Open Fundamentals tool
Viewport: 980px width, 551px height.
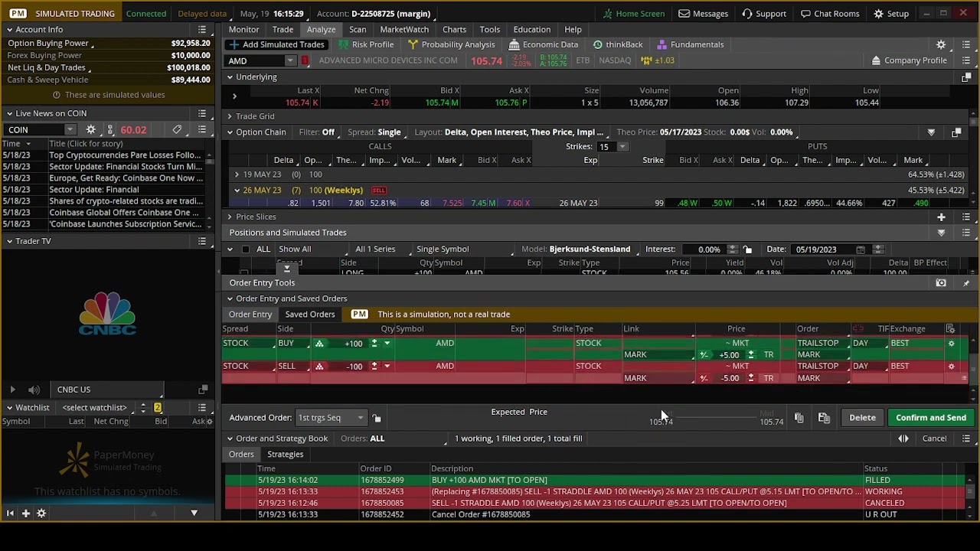click(690, 44)
